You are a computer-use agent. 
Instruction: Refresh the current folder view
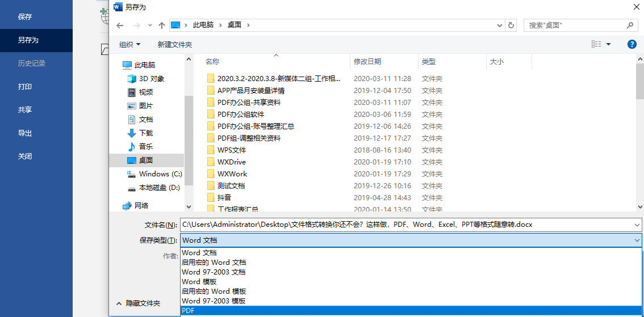[x=511, y=26]
